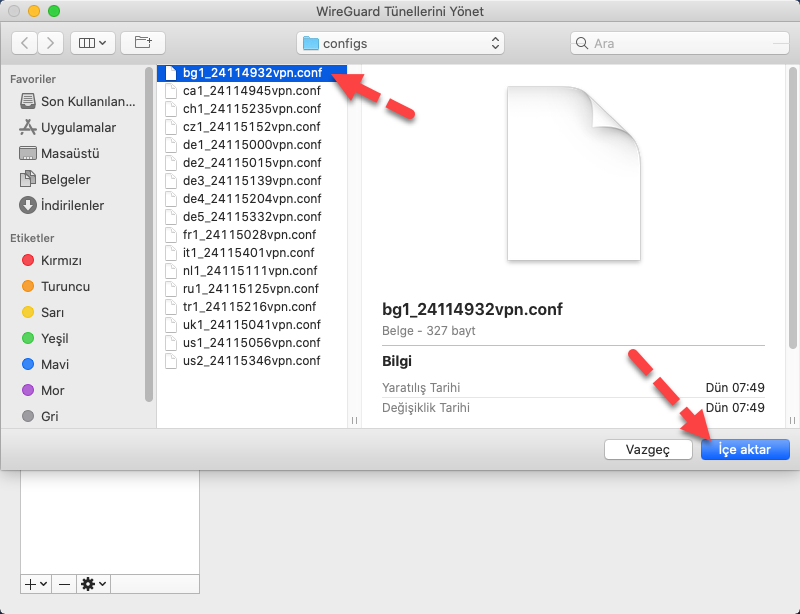Select the Sarı yellow tag
800x614 pixels.
[x=43, y=312]
